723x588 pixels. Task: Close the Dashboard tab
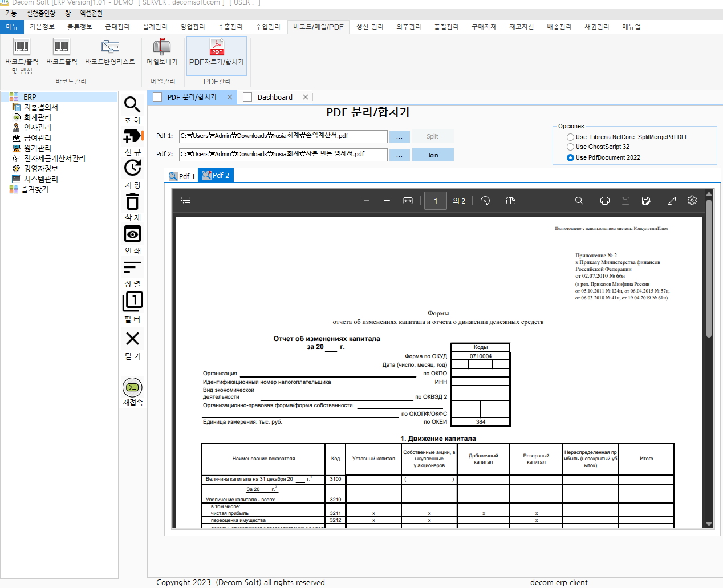[306, 97]
